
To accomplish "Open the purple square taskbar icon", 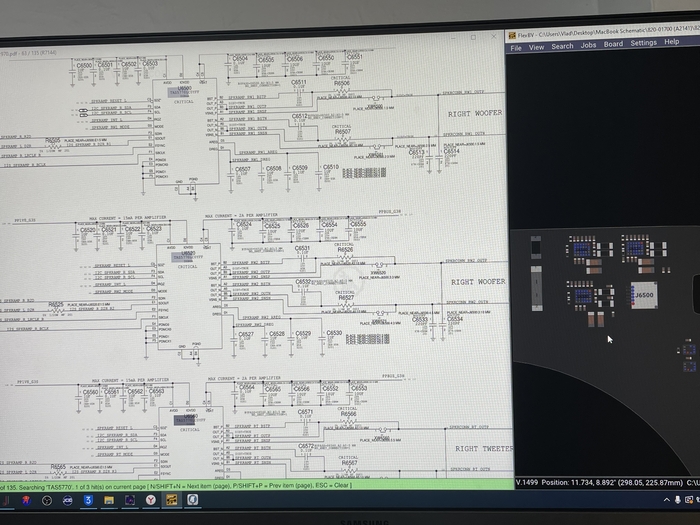I will (129, 500).
